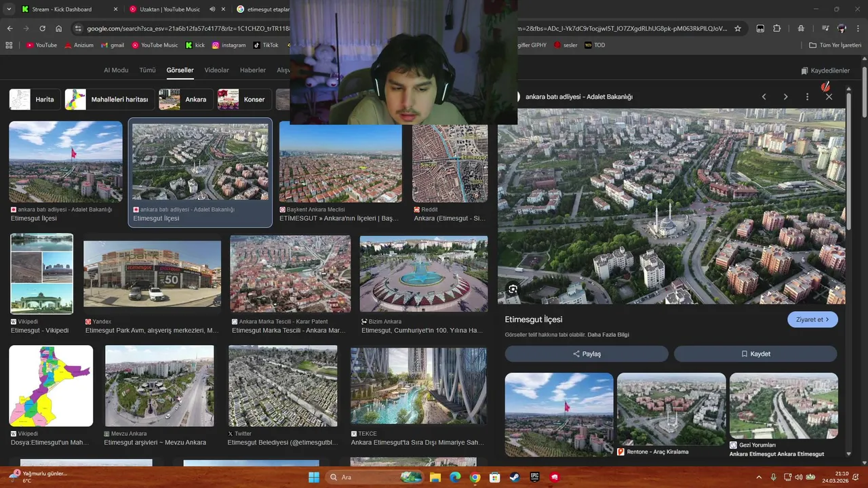868x488 pixels.
Task: Open the media controls icon in toolbar
Action: 825,28
